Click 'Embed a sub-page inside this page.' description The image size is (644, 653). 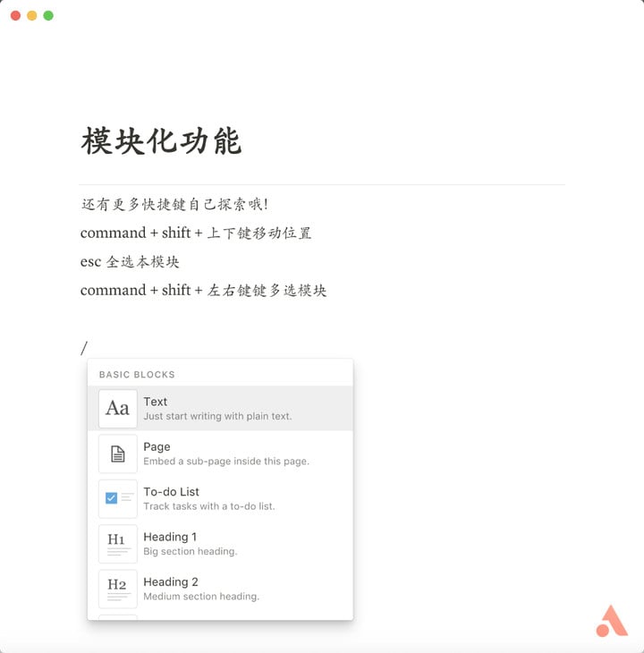(226, 461)
